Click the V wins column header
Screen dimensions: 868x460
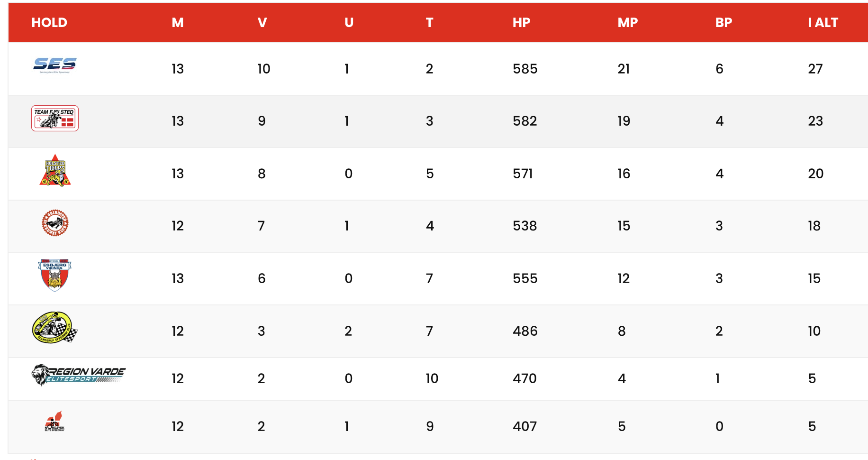(262, 23)
